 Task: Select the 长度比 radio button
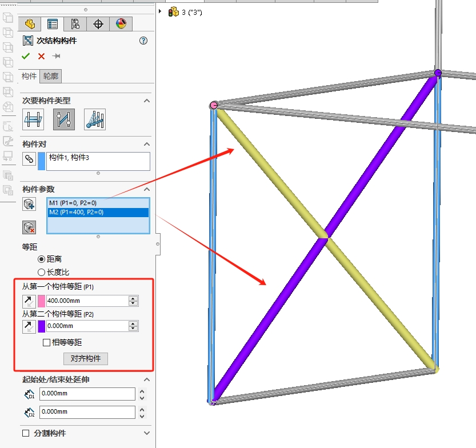tap(41, 272)
